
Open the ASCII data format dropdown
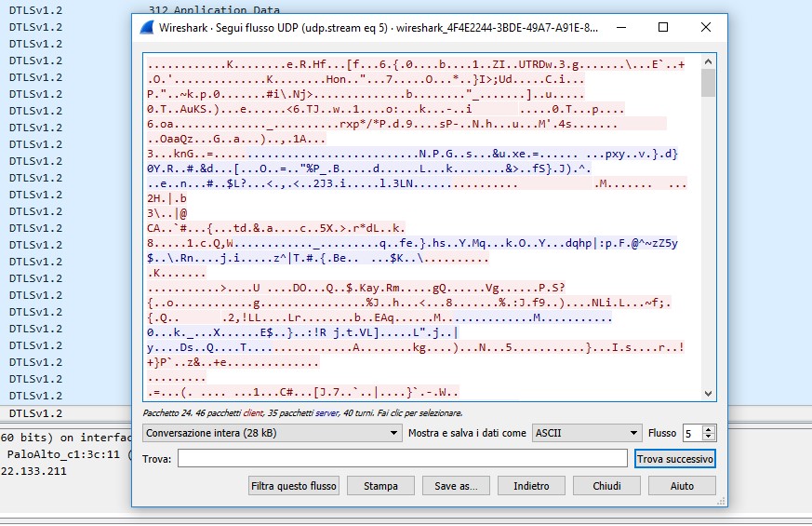tap(586, 433)
